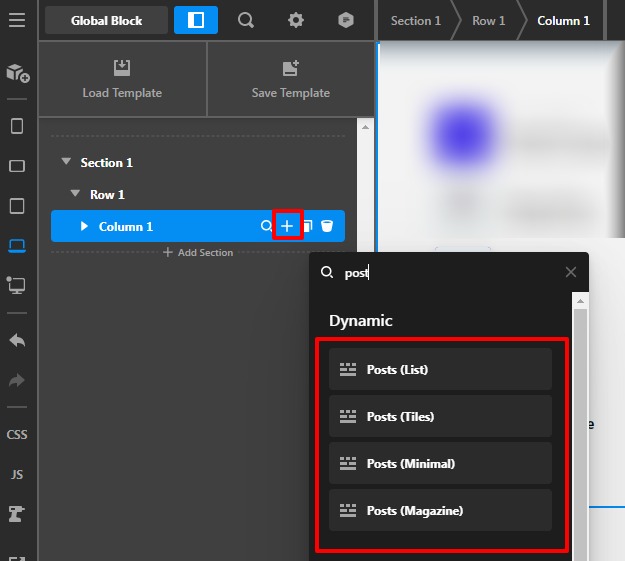Image resolution: width=625 pixels, height=561 pixels.
Task: Select the laptop device preview
Action: coord(17,245)
